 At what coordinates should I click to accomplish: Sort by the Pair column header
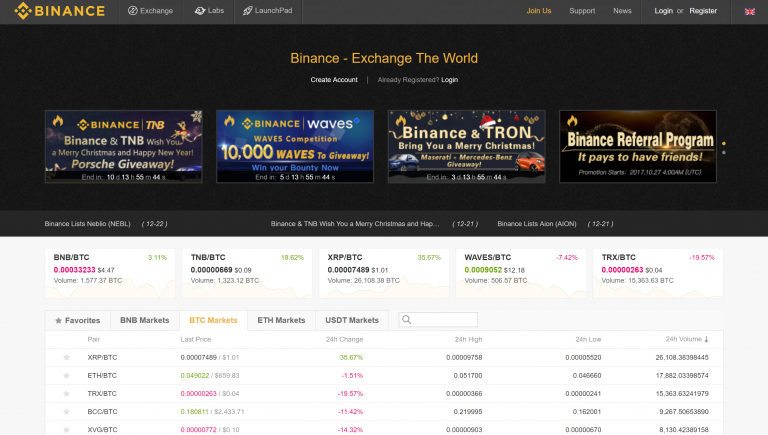[94, 339]
